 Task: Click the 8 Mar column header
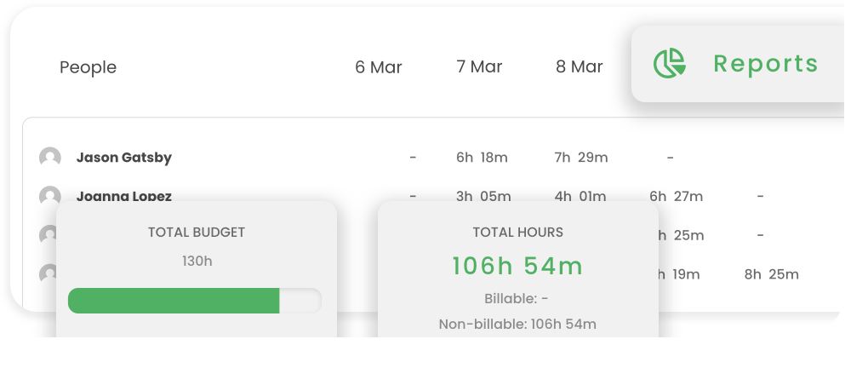click(x=580, y=66)
